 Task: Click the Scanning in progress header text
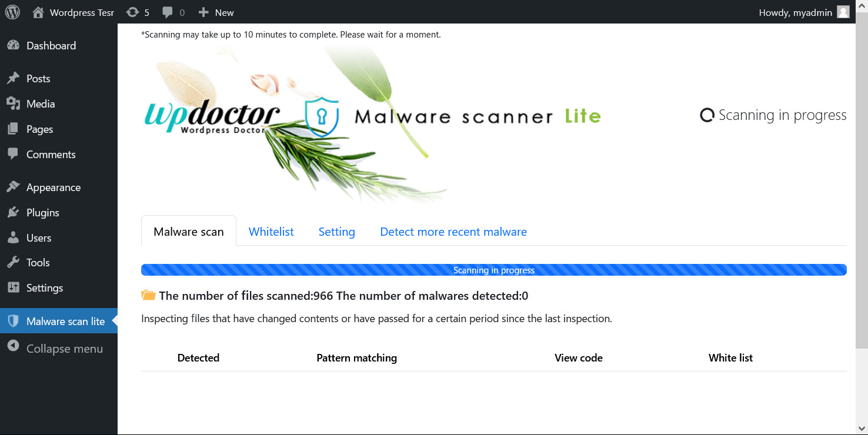click(783, 115)
